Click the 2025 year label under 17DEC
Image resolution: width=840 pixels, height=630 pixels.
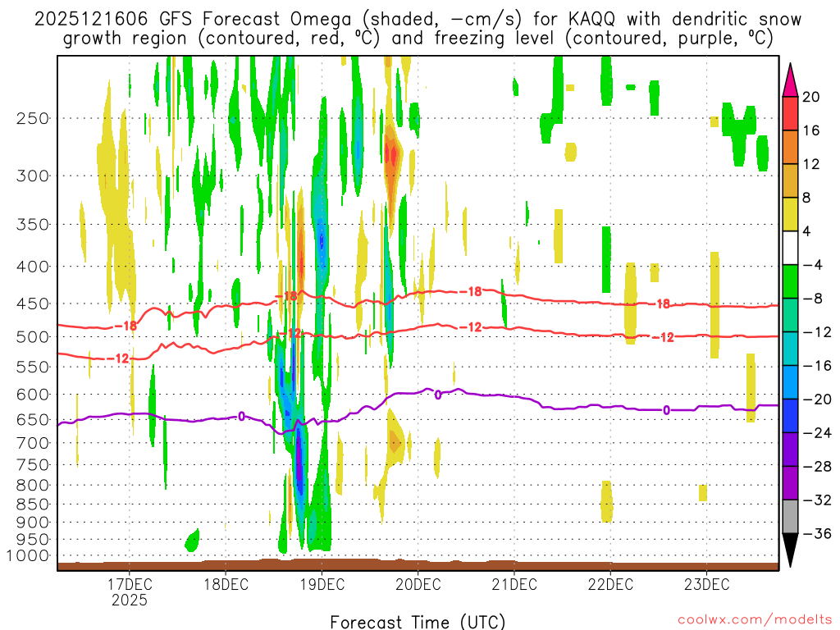point(130,600)
